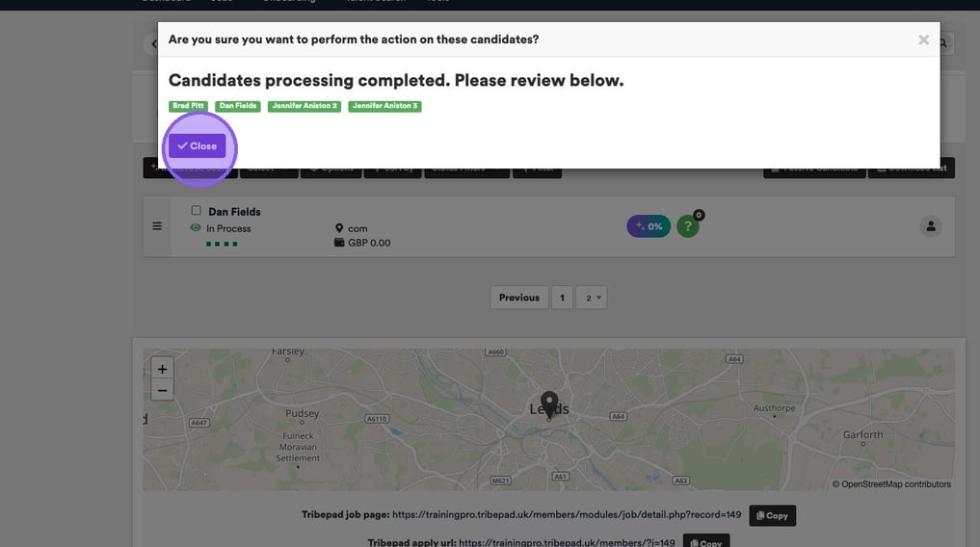
Task: Expand the page number 2 dropdown
Action: [593, 298]
